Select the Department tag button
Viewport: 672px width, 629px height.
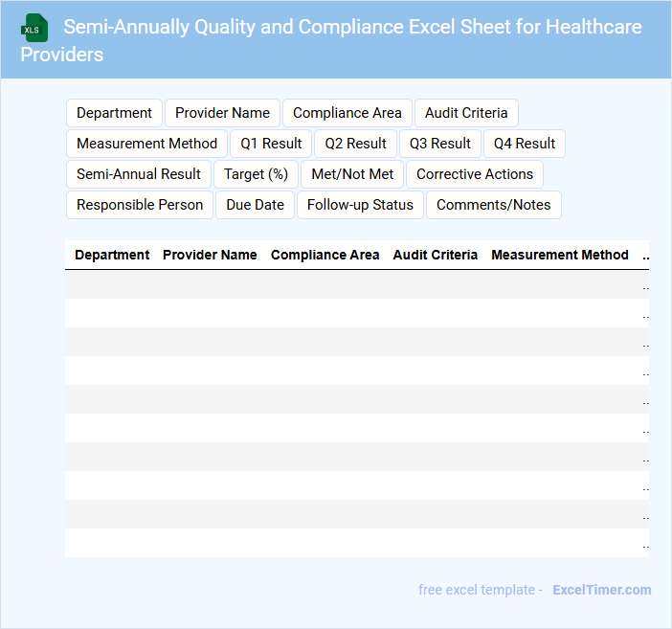[x=114, y=113]
